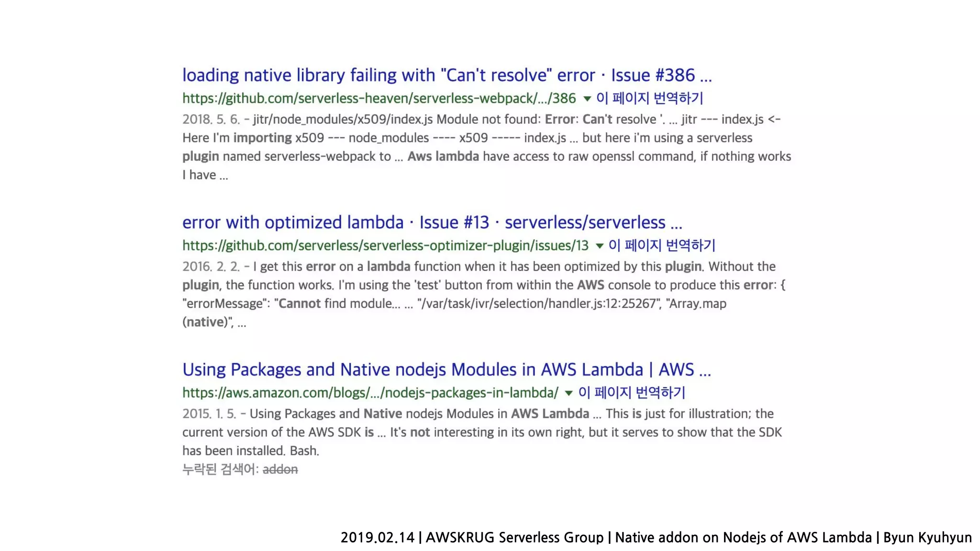Click 이 페이지 번역하기 beside the aws.amazon.com URL
The image size is (980, 551).
(632, 393)
